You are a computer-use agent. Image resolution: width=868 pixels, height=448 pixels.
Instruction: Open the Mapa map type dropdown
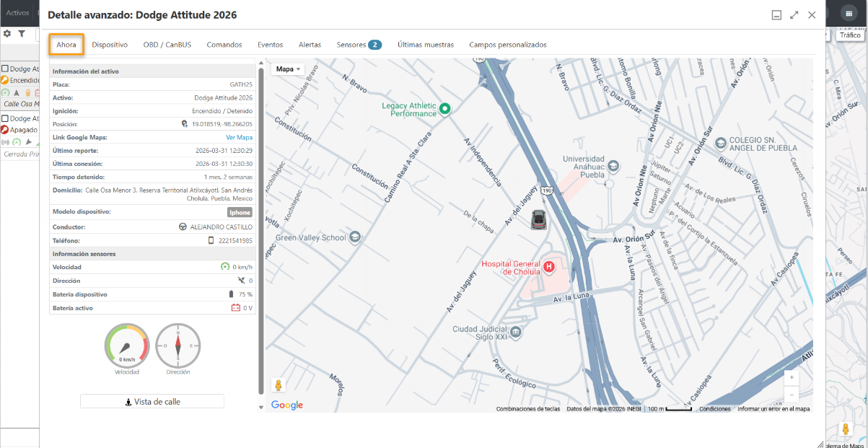pos(289,69)
